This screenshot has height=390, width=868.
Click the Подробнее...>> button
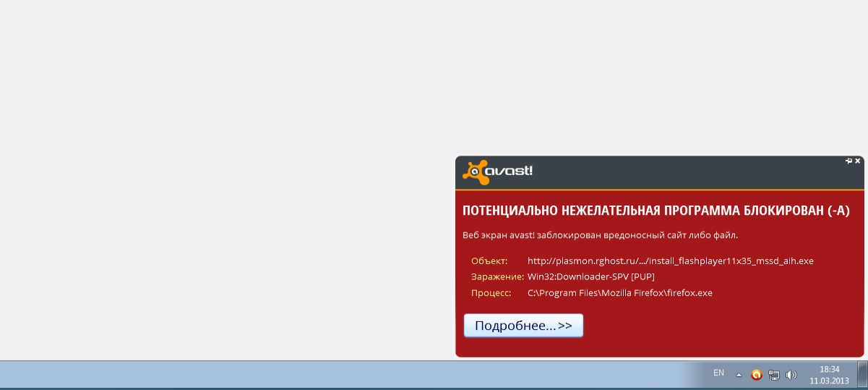[523, 326]
